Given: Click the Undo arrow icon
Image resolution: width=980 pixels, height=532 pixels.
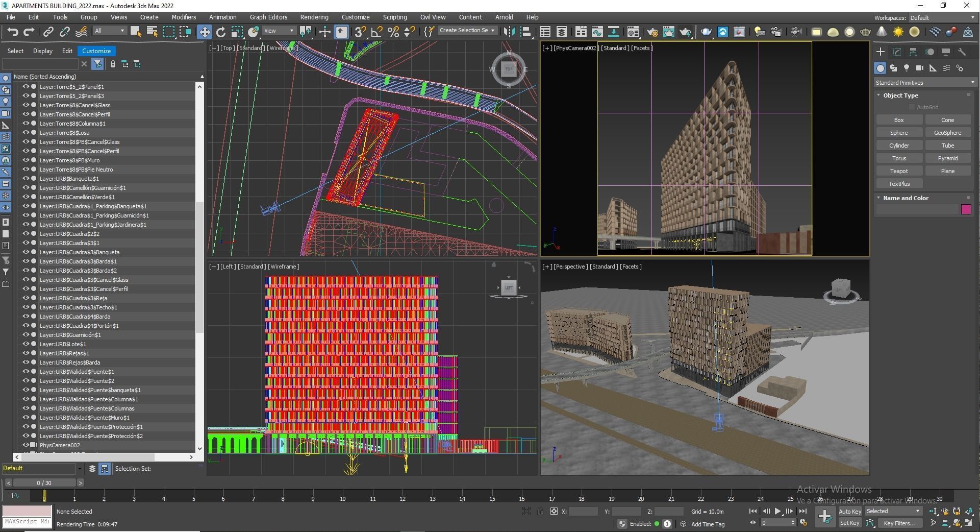Looking at the screenshot, I should point(13,32).
